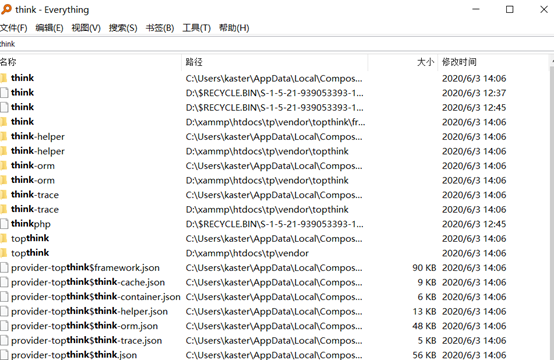Click the D:\xammp\htdocs\tp\vendor path cell
The image size is (554, 360).
coord(247,253)
